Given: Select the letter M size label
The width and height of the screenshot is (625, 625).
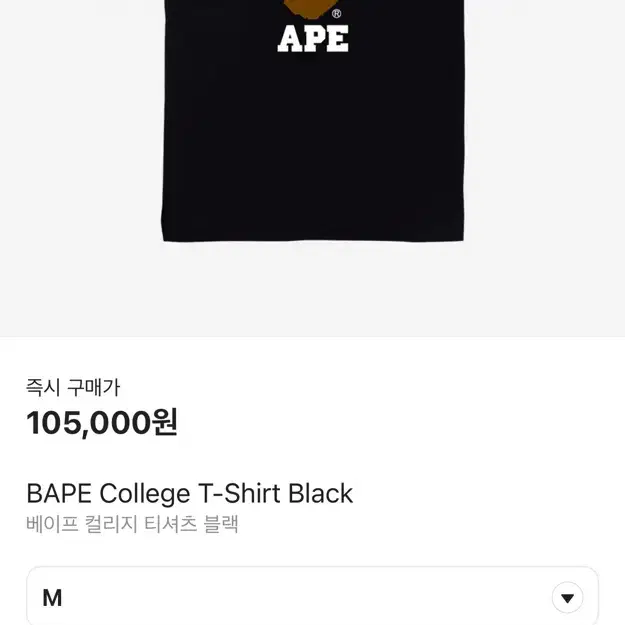Looking at the screenshot, I should click(x=52, y=598).
